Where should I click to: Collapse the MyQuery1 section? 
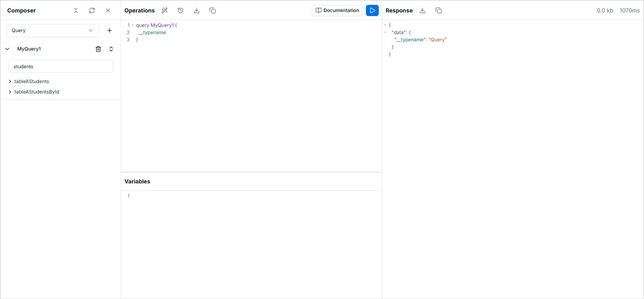point(7,49)
